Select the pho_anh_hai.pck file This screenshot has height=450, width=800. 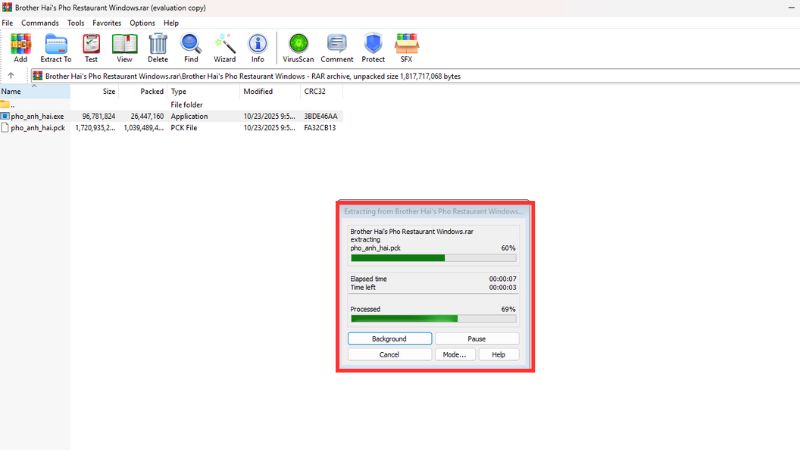pyautogui.click(x=37, y=128)
